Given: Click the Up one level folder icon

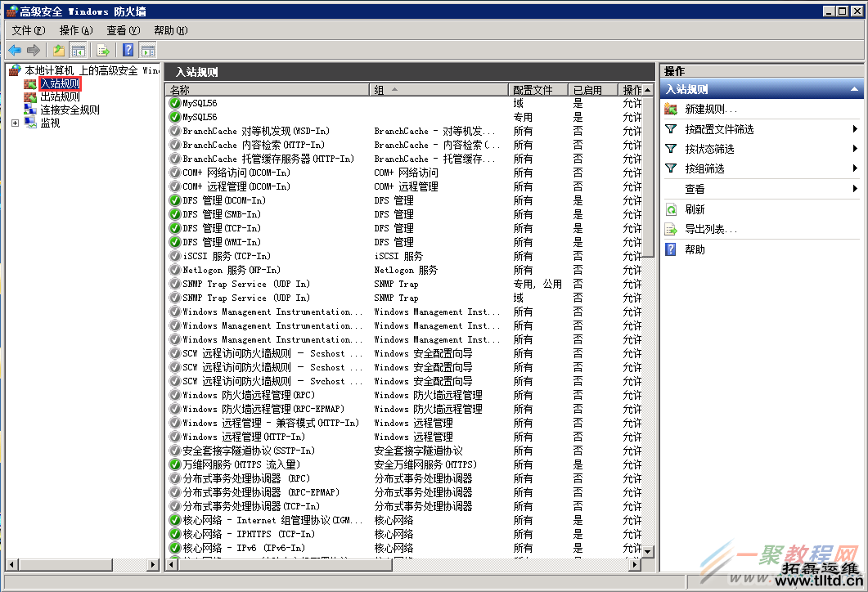Looking at the screenshot, I should 59,50.
